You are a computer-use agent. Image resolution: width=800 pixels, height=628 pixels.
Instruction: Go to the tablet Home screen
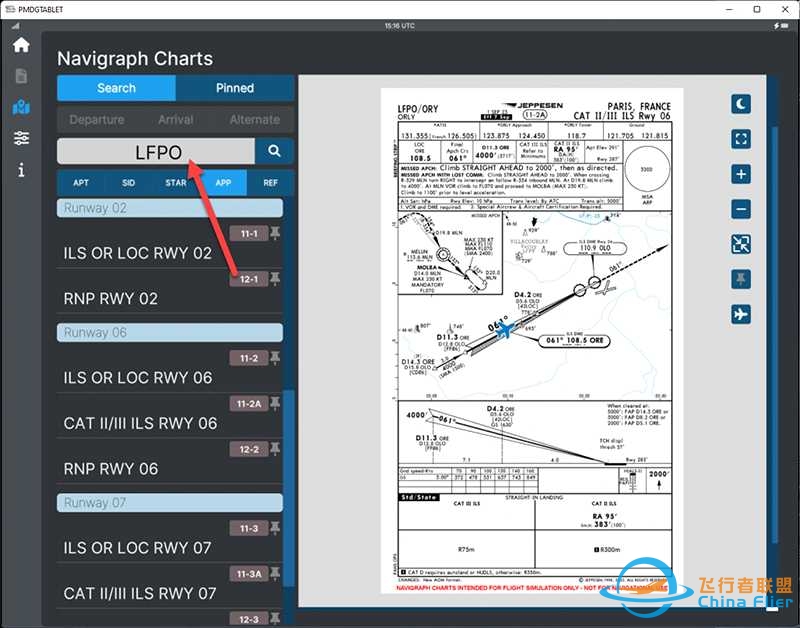(21, 45)
